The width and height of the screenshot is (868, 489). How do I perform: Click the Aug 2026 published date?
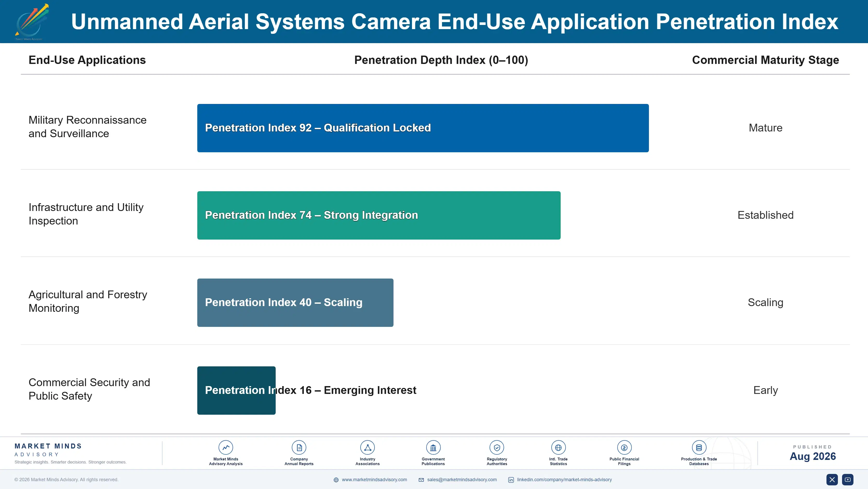(x=812, y=456)
